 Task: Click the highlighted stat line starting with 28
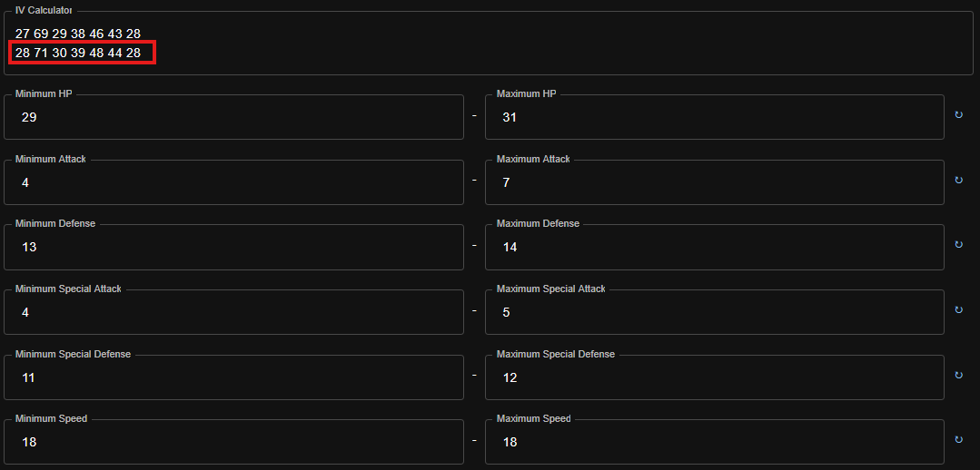pyautogui.click(x=78, y=53)
